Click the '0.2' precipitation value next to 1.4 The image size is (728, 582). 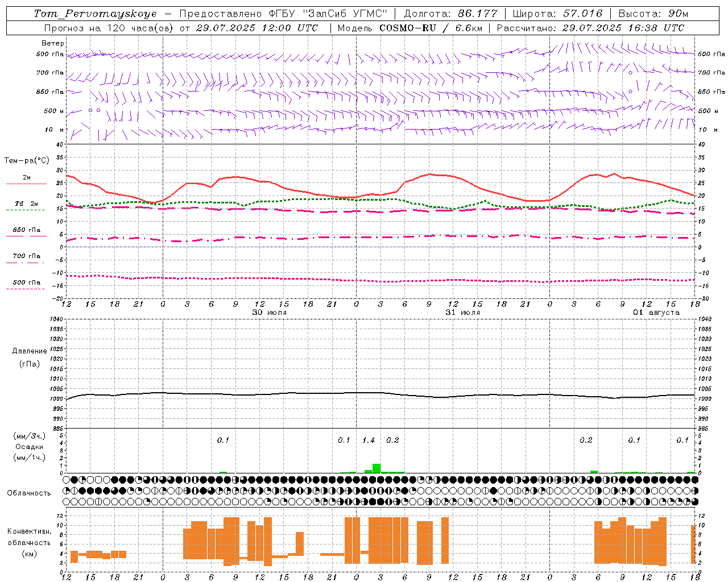(392, 440)
